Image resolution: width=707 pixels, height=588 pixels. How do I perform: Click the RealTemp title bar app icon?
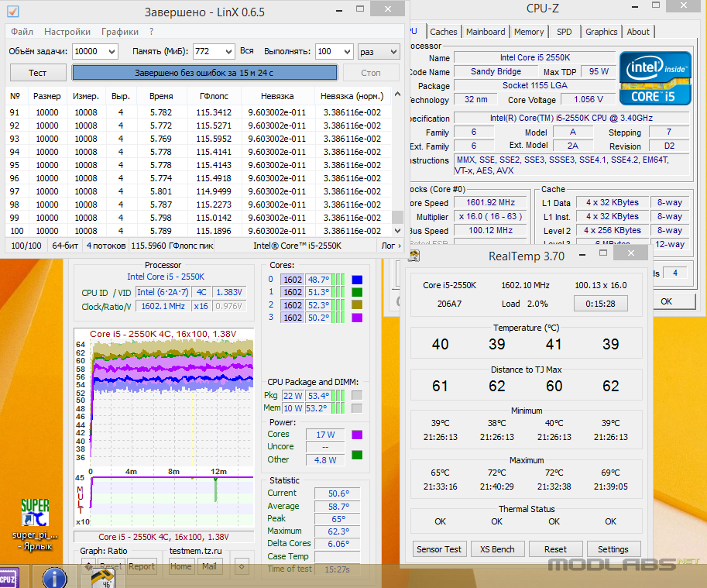[414, 256]
